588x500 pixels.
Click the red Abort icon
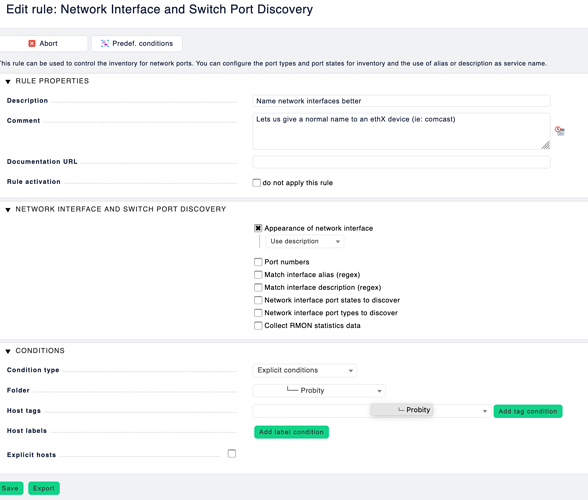32,44
